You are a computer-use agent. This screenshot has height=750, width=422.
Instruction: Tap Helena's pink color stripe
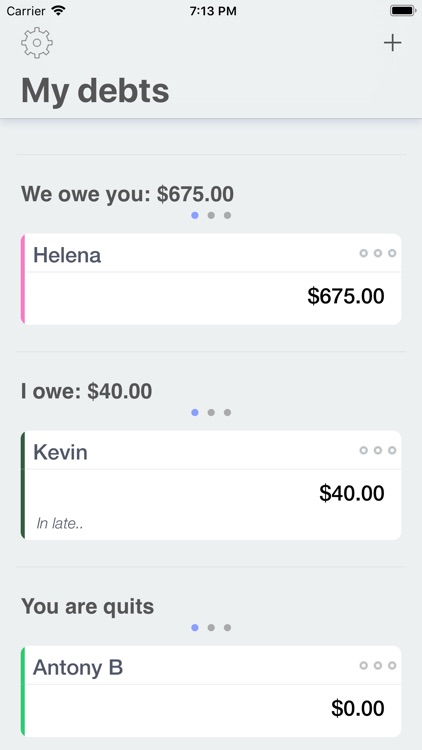(x=23, y=279)
